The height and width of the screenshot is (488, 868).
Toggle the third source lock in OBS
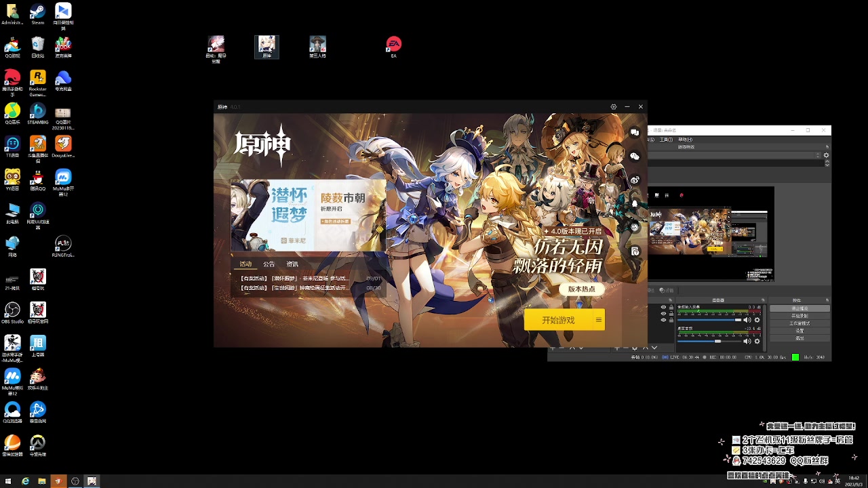tap(671, 319)
